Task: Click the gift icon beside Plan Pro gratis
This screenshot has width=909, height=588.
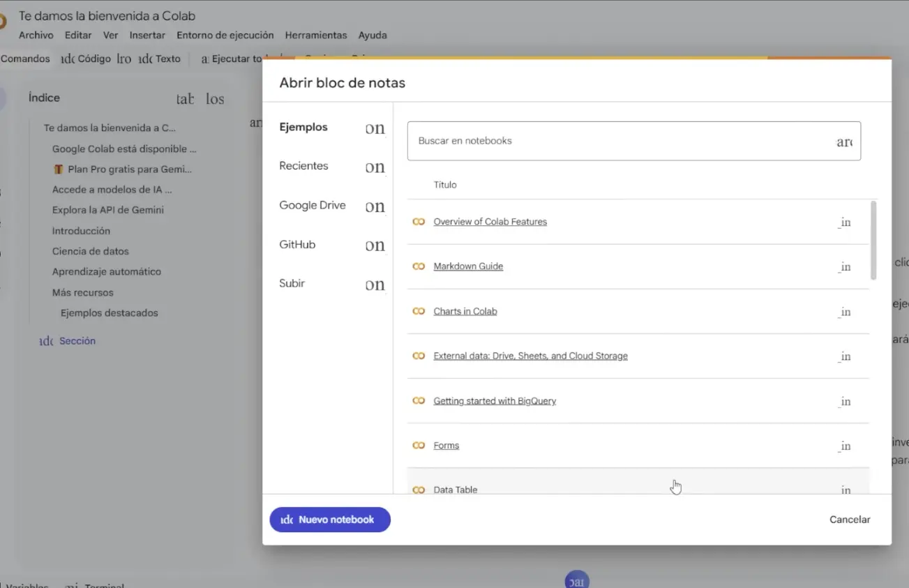Action: pos(59,169)
